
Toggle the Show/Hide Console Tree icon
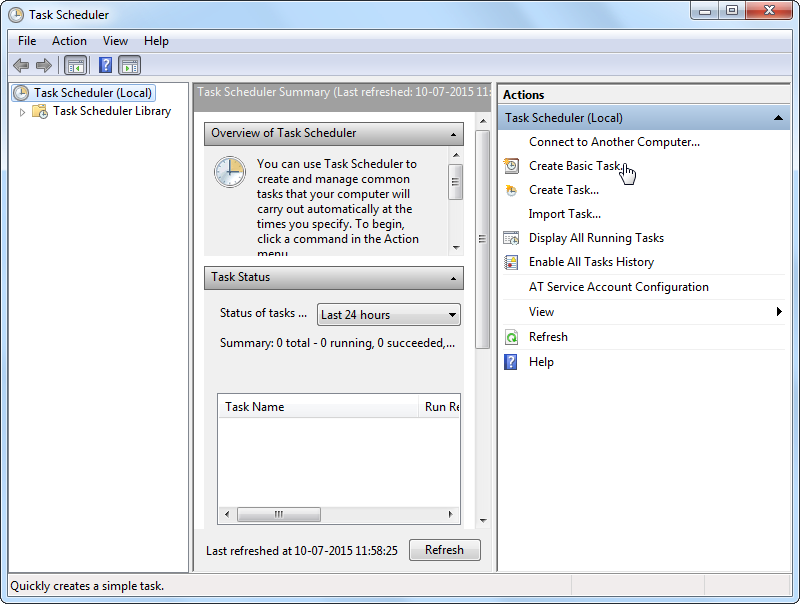click(x=75, y=66)
